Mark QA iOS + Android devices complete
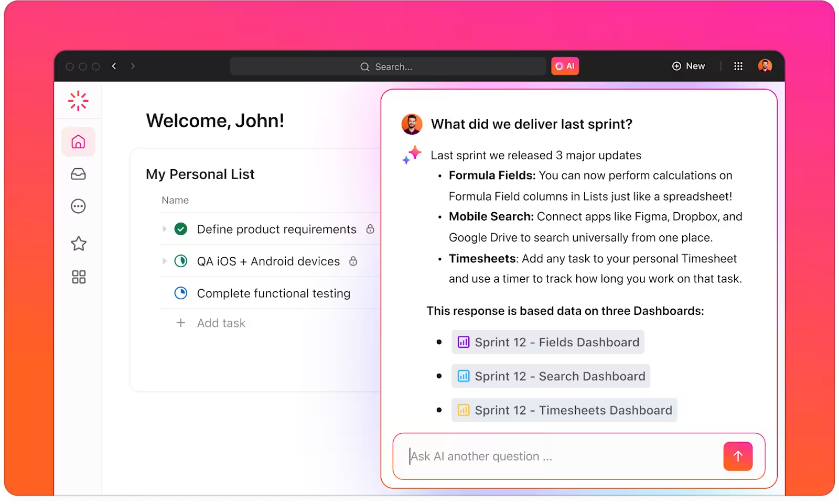 click(180, 261)
